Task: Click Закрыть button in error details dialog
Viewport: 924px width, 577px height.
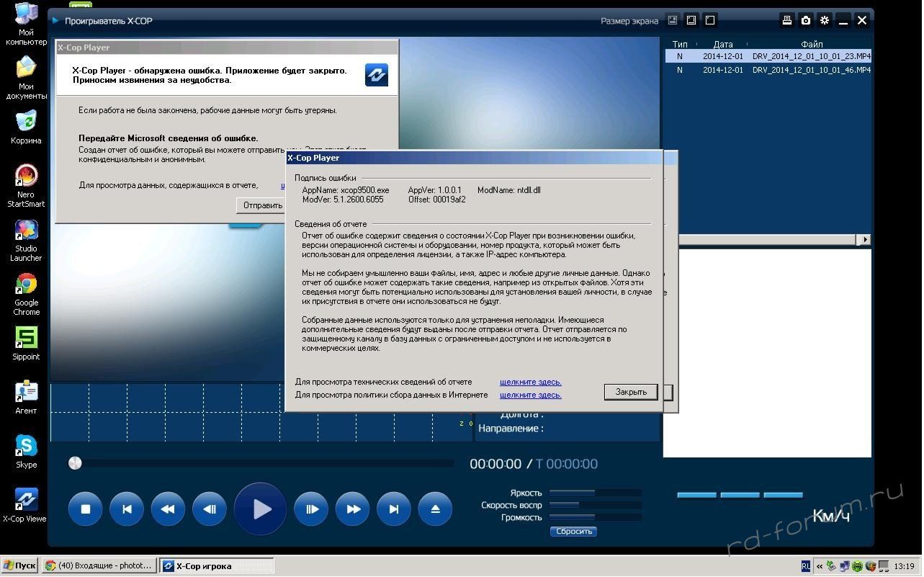Action: click(x=631, y=392)
